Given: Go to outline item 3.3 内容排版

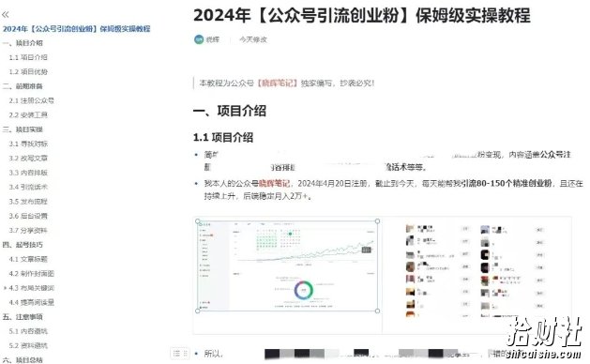Looking at the screenshot, I should [28, 173].
